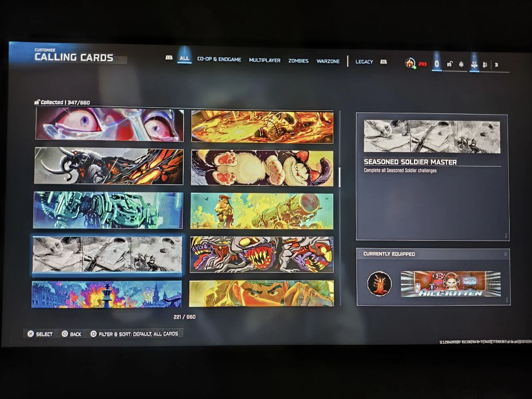Click the 221 / 660 position counter

[185, 317]
